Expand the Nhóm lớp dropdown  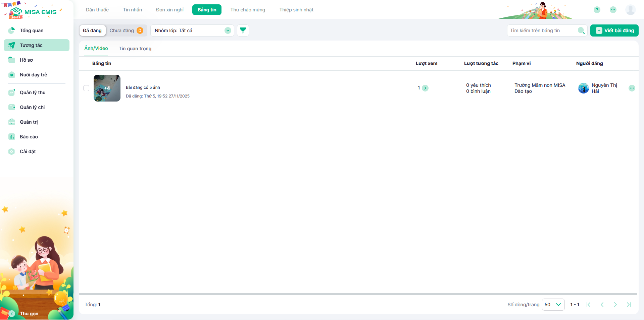point(228,30)
